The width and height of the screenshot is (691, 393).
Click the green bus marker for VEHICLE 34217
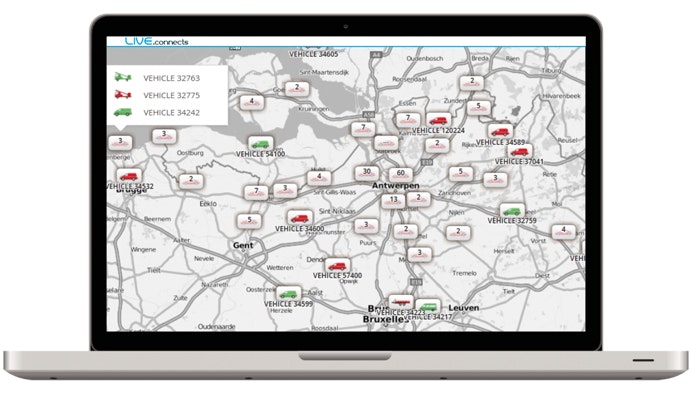pos(428,306)
